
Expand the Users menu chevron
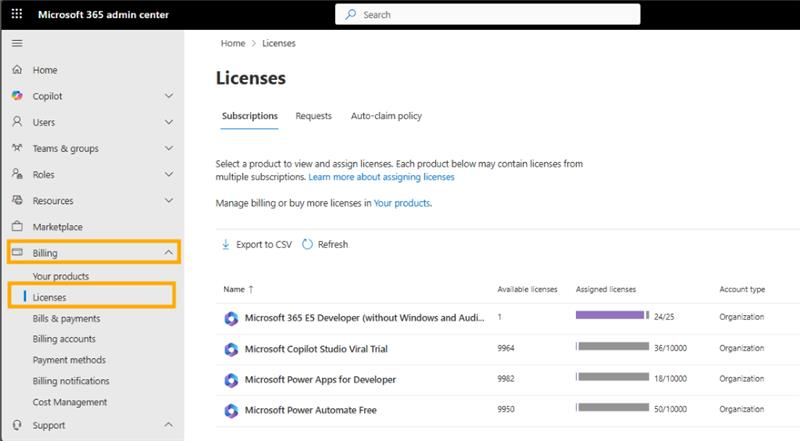169,121
